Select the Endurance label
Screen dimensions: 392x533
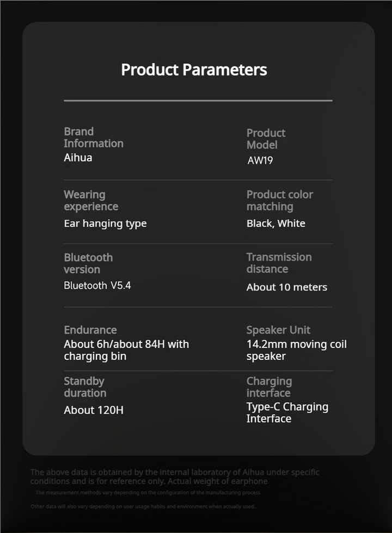coord(90,330)
